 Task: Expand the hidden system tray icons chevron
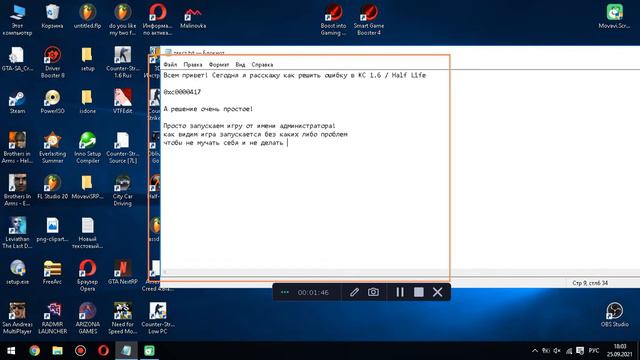coord(535,351)
